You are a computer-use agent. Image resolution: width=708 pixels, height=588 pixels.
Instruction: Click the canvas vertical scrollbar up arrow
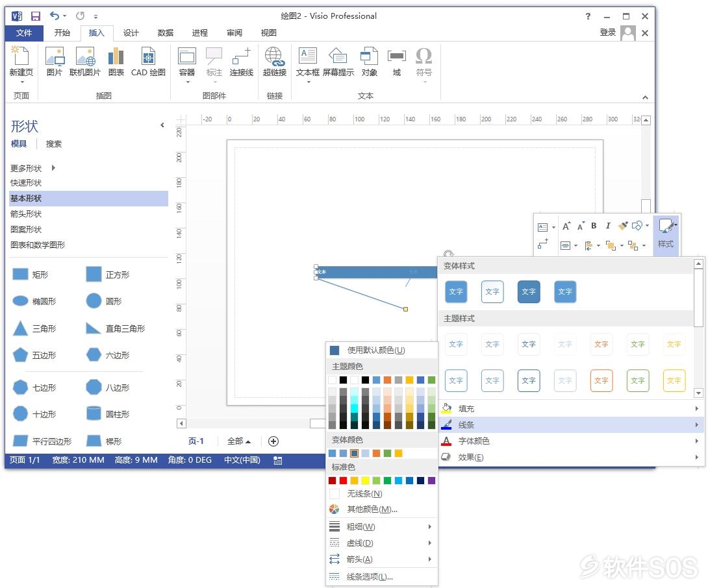pyautogui.click(x=646, y=120)
